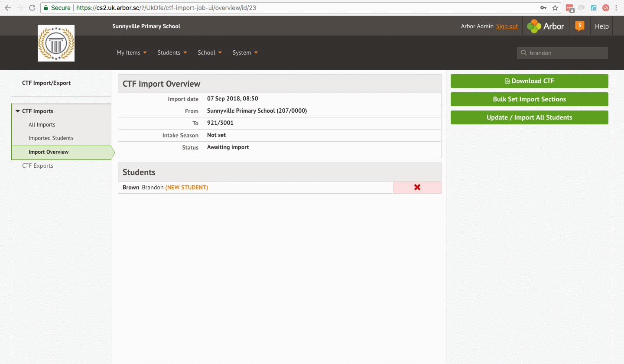Screen dimensions: 624x364
Task: Collapse the CTF Imports tree section
Action: (x=18, y=111)
